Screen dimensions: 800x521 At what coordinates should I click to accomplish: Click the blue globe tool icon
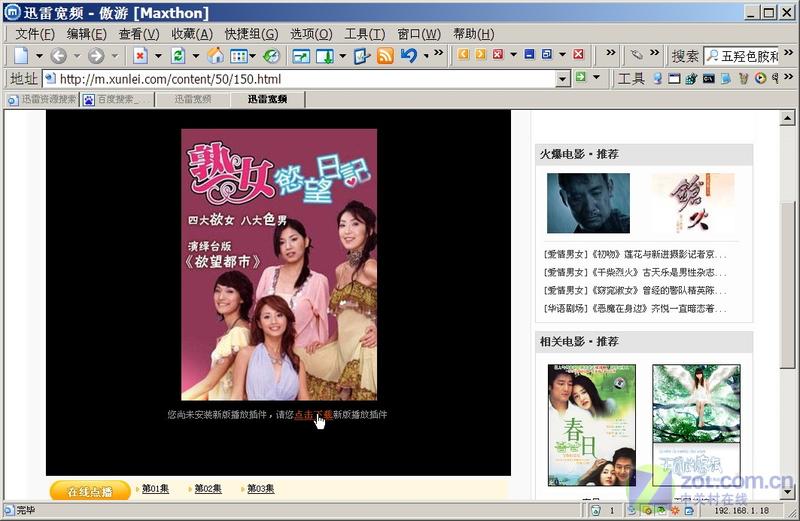click(658, 79)
